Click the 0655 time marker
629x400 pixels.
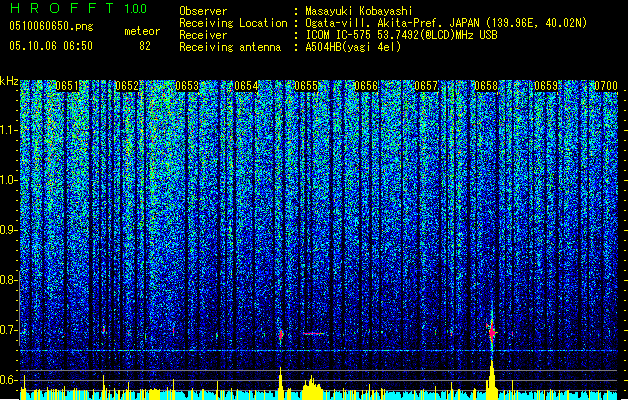tap(306, 86)
